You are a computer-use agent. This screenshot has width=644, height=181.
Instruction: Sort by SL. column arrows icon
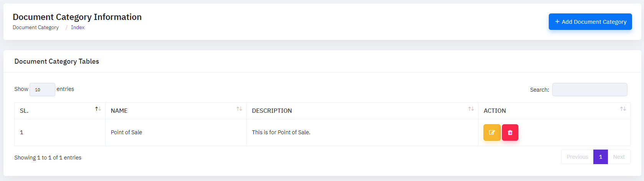point(98,109)
